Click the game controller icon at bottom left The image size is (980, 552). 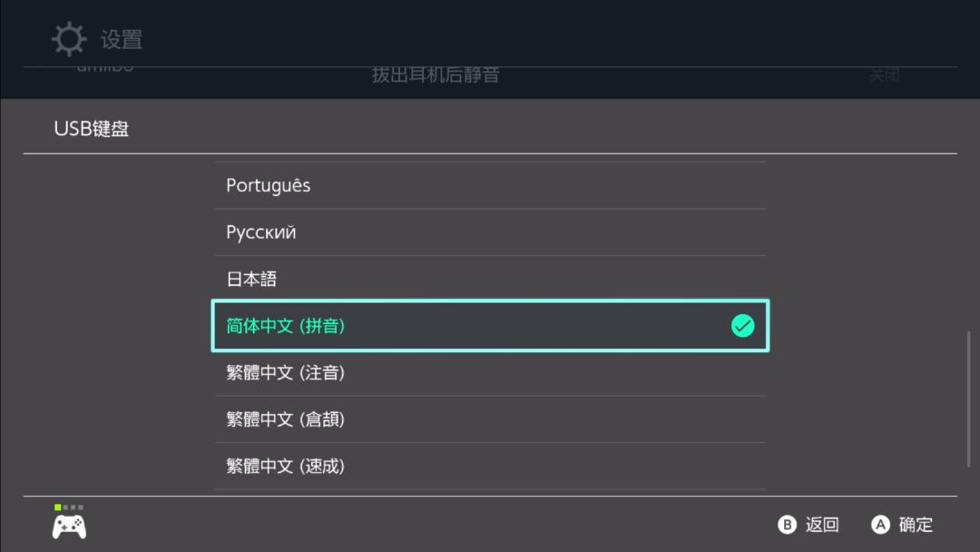tap(69, 526)
